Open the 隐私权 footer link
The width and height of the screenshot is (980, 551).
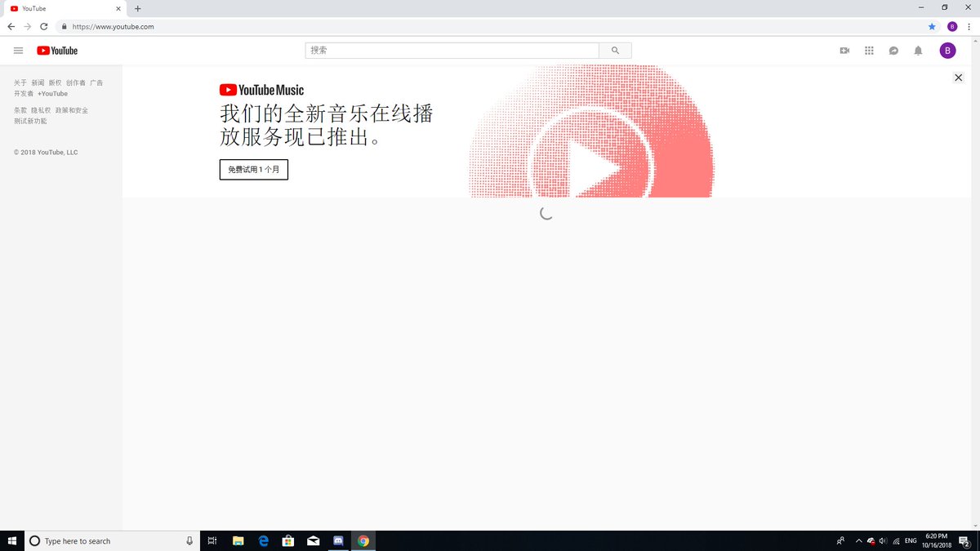[x=41, y=110]
